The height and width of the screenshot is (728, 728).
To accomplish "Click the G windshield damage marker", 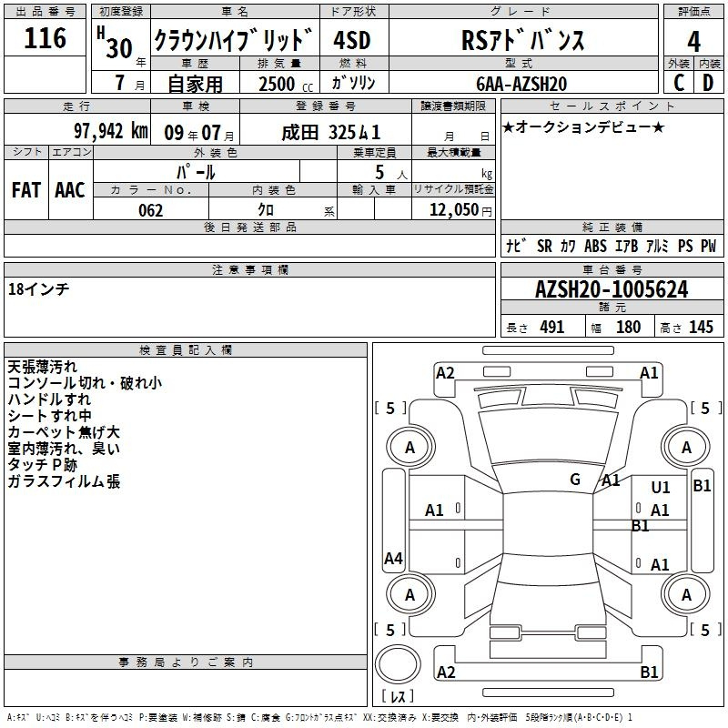I will coord(575,480).
